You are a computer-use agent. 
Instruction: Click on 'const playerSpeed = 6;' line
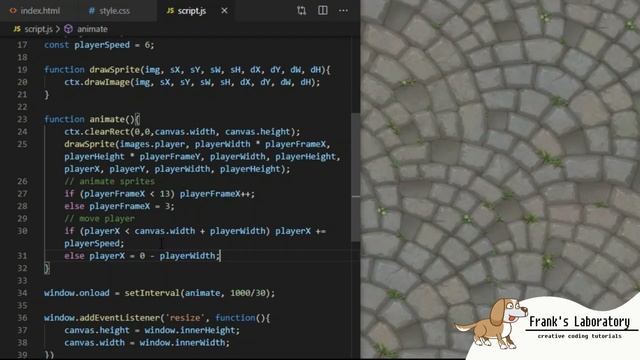[x=99, y=45]
